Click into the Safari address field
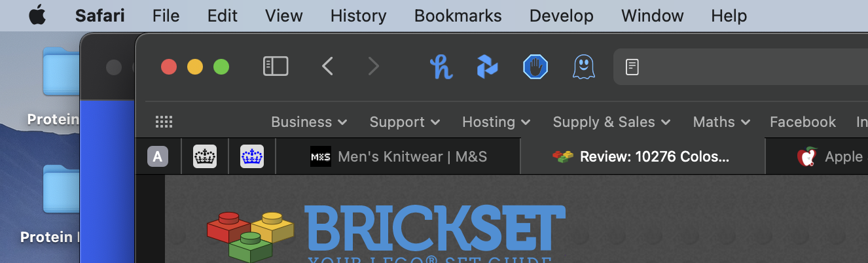Viewport: 868px width, 263px height. [x=740, y=67]
